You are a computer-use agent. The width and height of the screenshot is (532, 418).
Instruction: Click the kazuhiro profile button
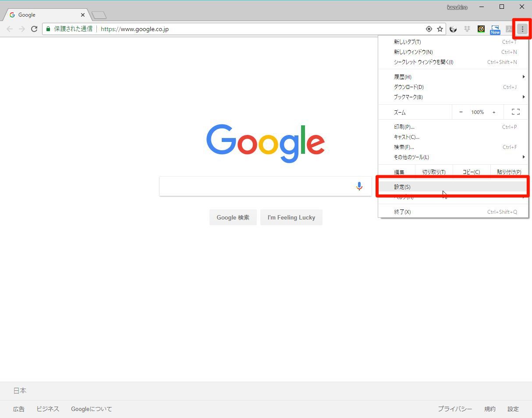pos(457,7)
